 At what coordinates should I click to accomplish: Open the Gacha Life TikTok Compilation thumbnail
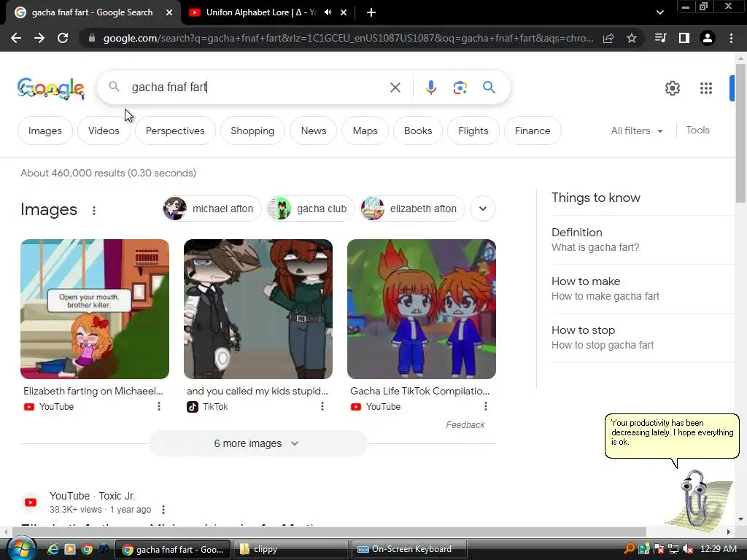(422, 309)
